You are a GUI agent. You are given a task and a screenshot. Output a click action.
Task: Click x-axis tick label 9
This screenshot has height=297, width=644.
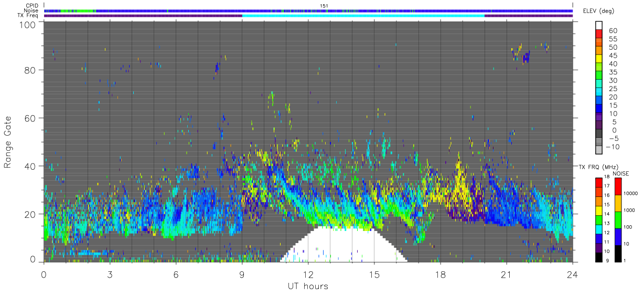tap(242, 274)
